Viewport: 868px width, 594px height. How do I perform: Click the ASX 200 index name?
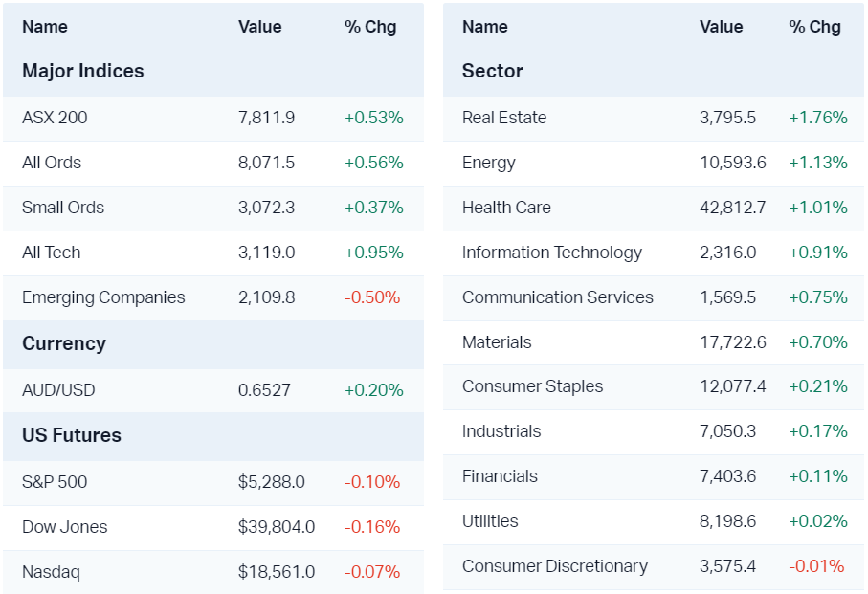[x=55, y=118]
